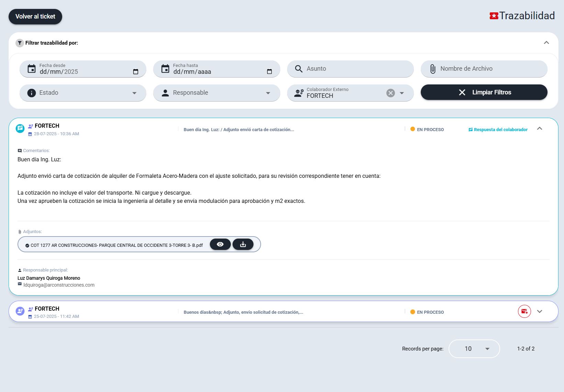Click the eye icon to preview the PDF attachment
This screenshot has height=392, width=564.
click(x=220, y=244)
